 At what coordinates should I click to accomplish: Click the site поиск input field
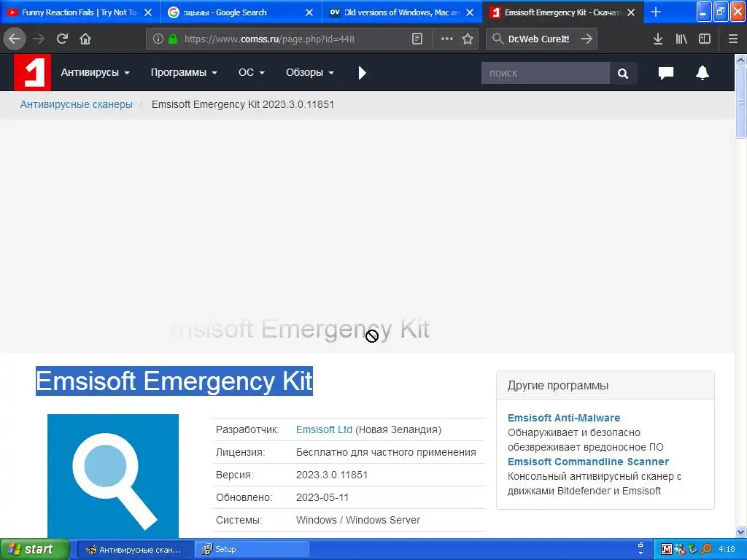coord(546,74)
